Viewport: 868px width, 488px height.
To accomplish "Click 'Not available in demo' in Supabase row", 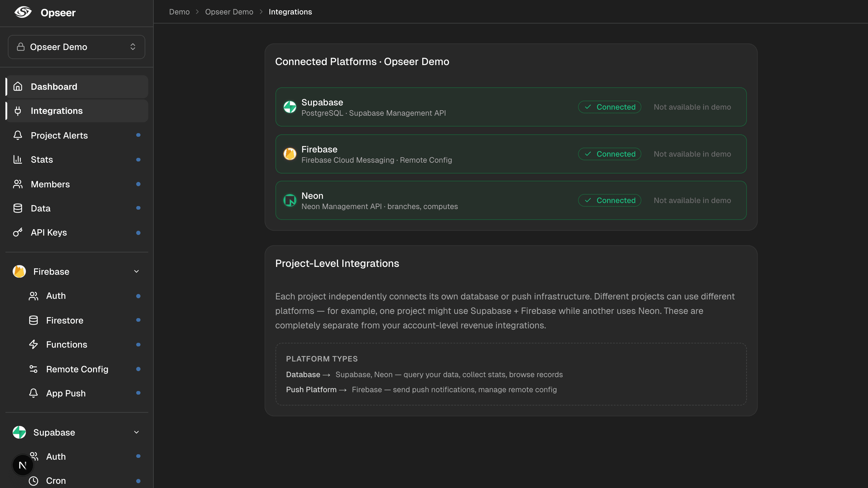I will click(692, 107).
